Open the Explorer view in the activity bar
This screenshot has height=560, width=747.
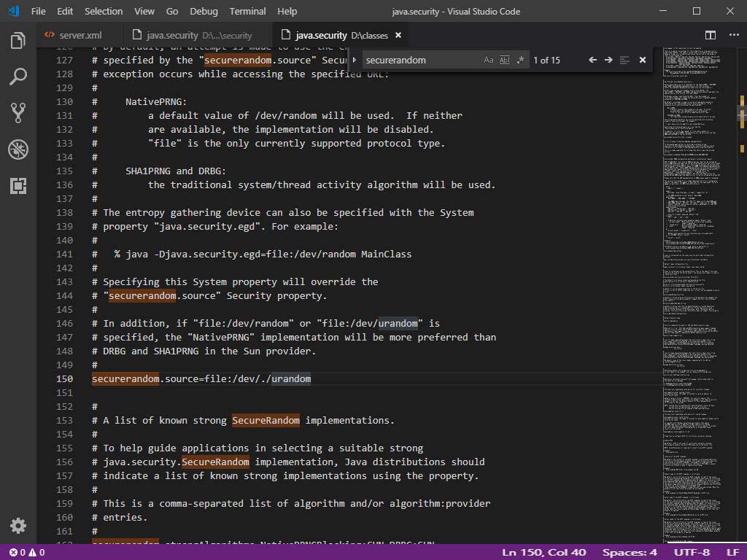pyautogui.click(x=18, y=42)
